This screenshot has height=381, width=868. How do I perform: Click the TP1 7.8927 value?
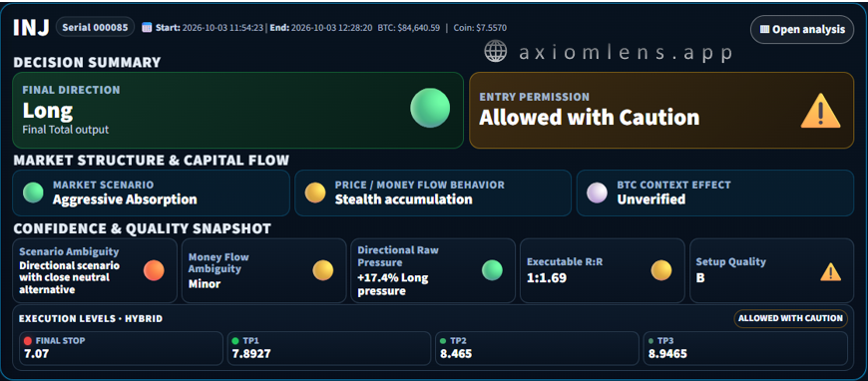[251, 353]
